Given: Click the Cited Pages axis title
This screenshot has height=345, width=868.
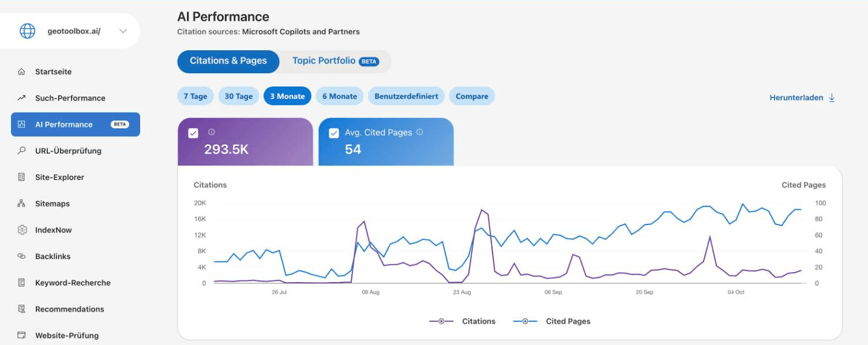Looking at the screenshot, I should pyautogui.click(x=803, y=185).
